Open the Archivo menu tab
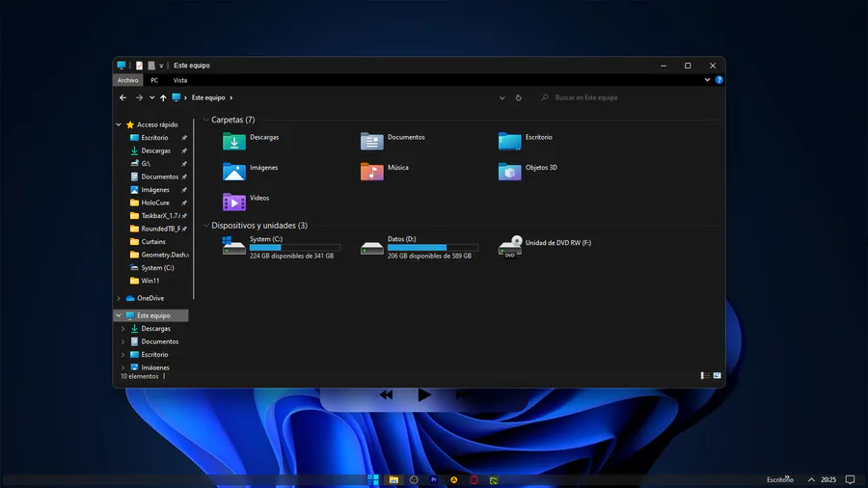This screenshot has height=488, width=868. 128,80
